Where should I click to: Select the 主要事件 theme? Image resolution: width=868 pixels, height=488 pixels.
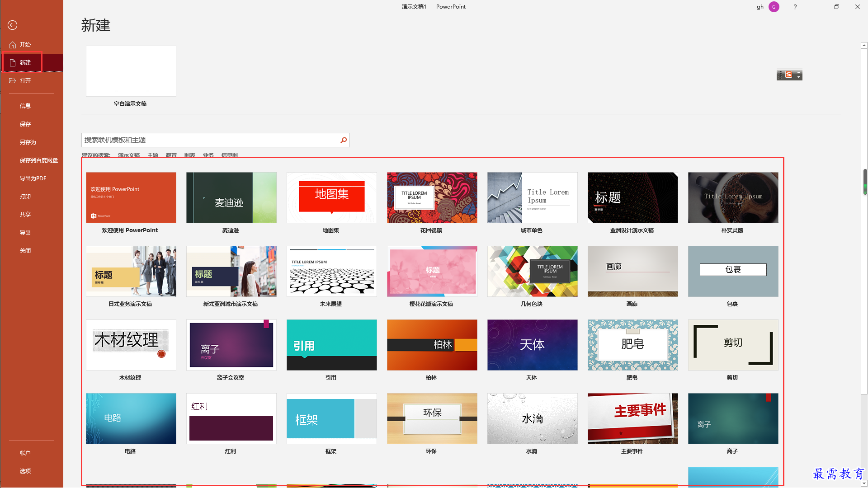(633, 418)
